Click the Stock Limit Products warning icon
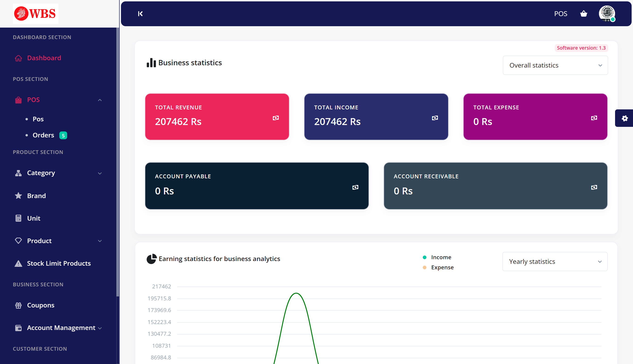633x364 pixels. [x=18, y=263]
